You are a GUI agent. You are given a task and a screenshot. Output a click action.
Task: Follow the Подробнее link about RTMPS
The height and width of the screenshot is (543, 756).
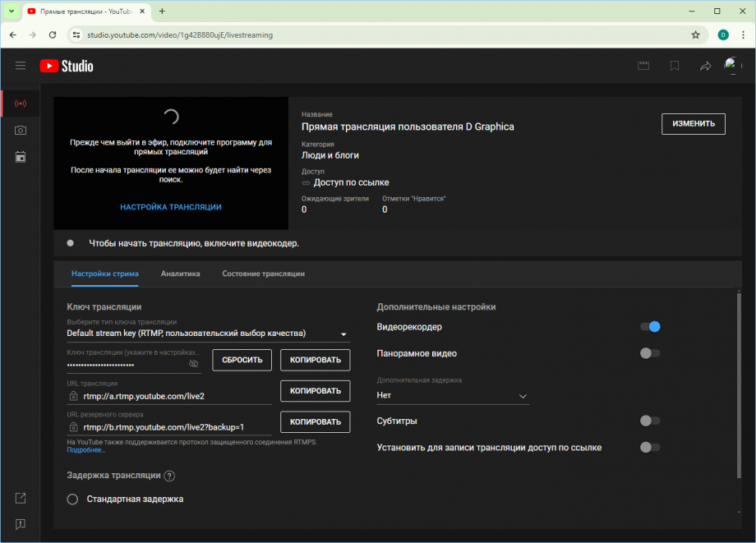click(85, 450)
